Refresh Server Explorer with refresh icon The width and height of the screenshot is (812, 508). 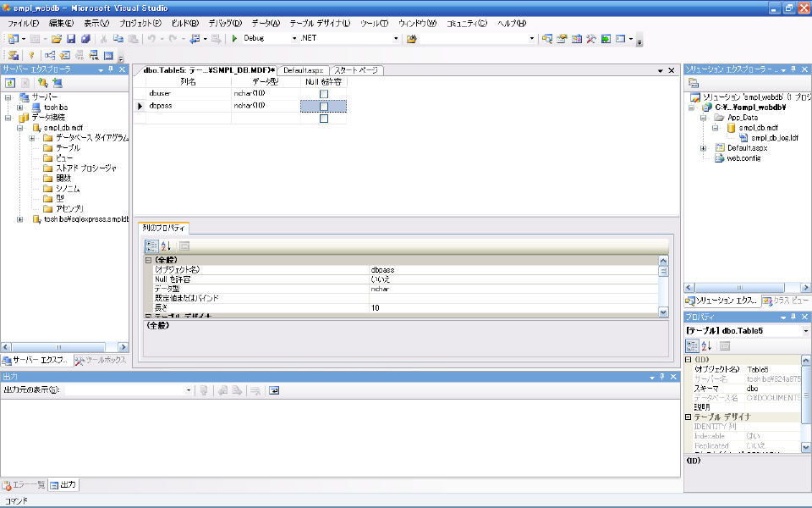click(10, 83)
